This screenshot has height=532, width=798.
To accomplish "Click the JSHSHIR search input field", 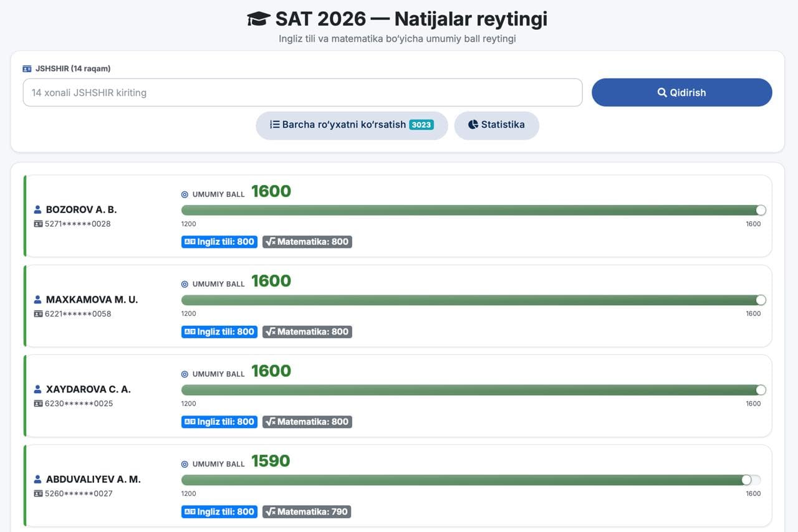I will (x=302, y=92).
